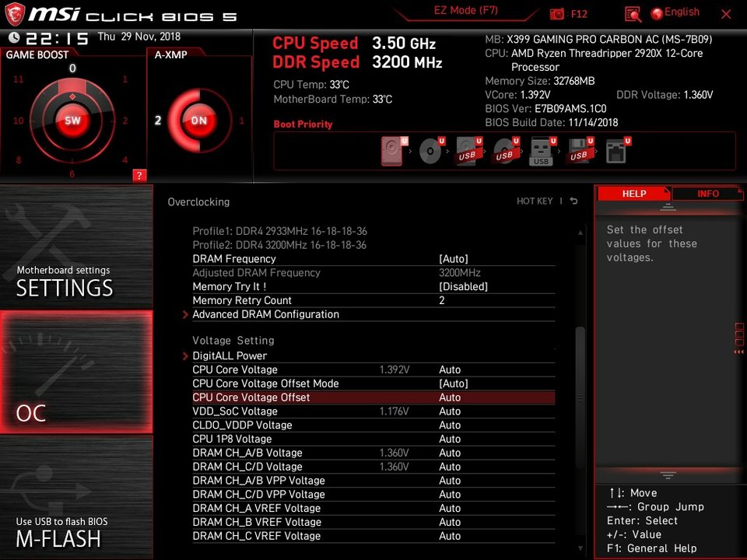The image size is (747, 560).
Task: Open the Game Boost question mark help
Action: (139, 175)
